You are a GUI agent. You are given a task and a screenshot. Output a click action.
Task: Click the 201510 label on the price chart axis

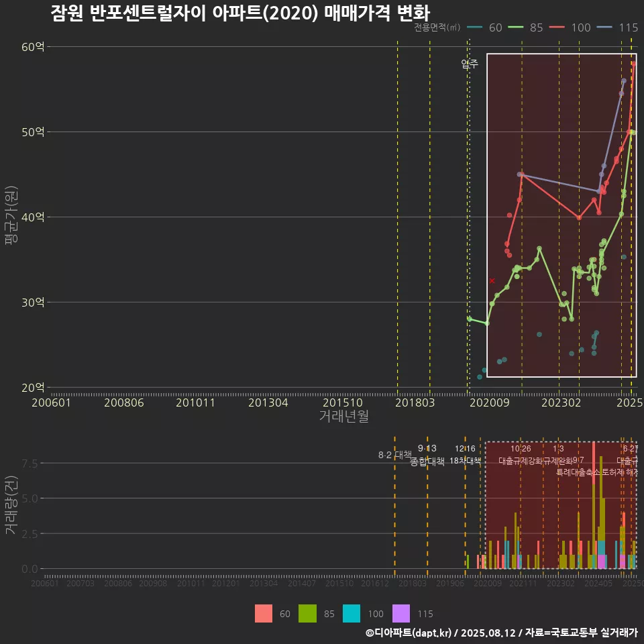click(x=343, y=402)
